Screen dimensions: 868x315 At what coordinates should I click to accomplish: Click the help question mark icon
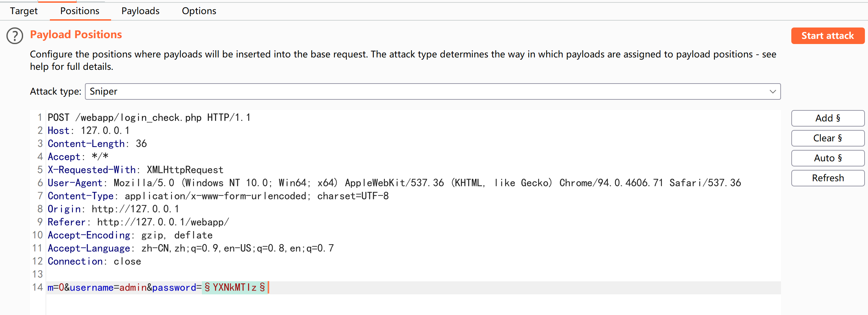15,36
